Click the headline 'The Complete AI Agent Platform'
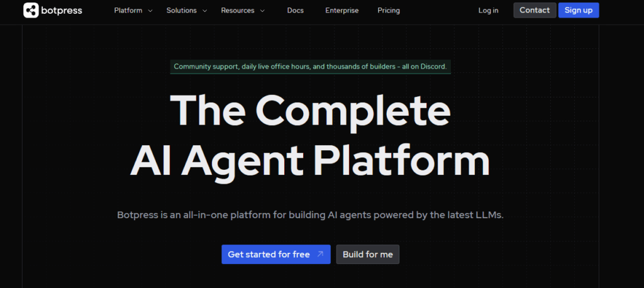The height and width of the screenshot is (288, 644). 310,136
